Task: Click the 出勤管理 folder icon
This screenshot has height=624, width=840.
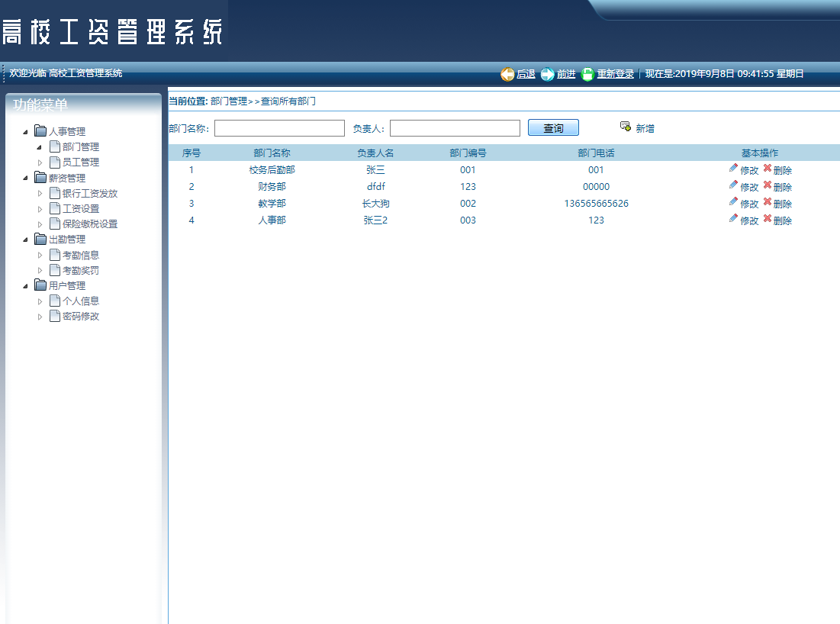Action: [40, 239]
